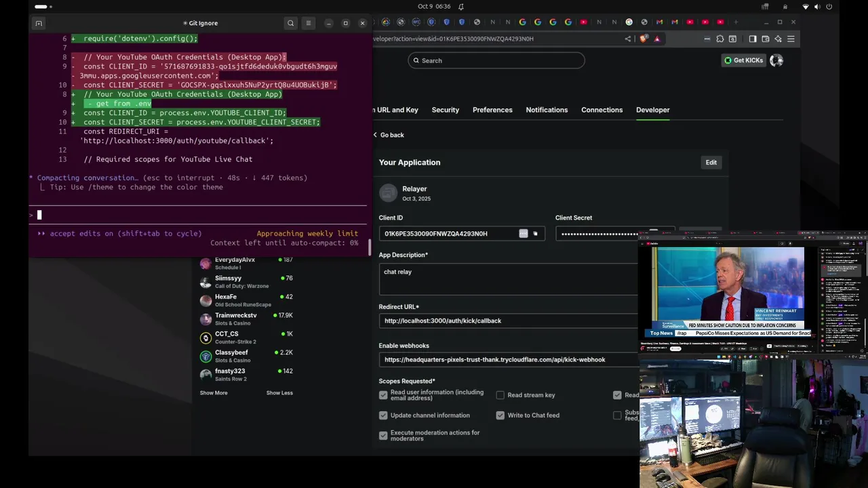Uncheck Execute moderation actions for moderators
This screenshot has height=488, width=868.
pyautogui.click(x=383, y=436)
